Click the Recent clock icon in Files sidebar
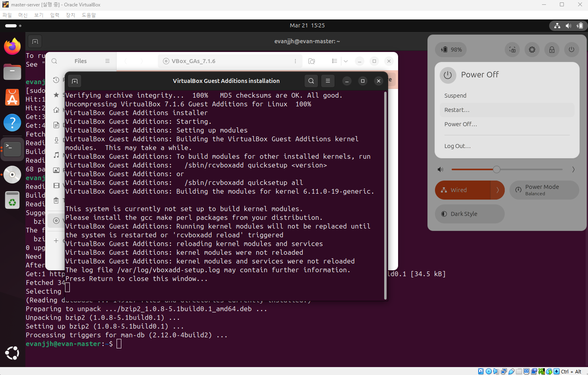This screenshot has height=375, width=588. (56, 80)
